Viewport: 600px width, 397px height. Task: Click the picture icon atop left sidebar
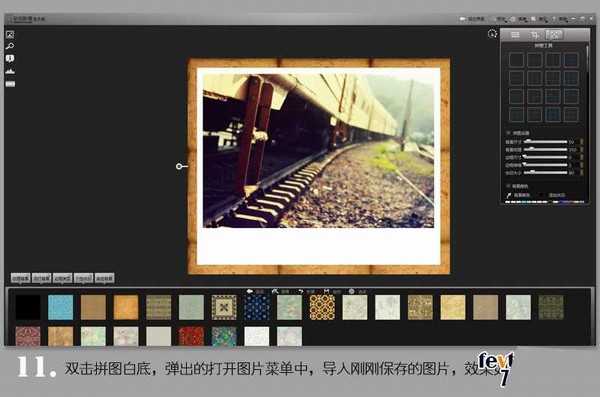click(x=10, y=34)
